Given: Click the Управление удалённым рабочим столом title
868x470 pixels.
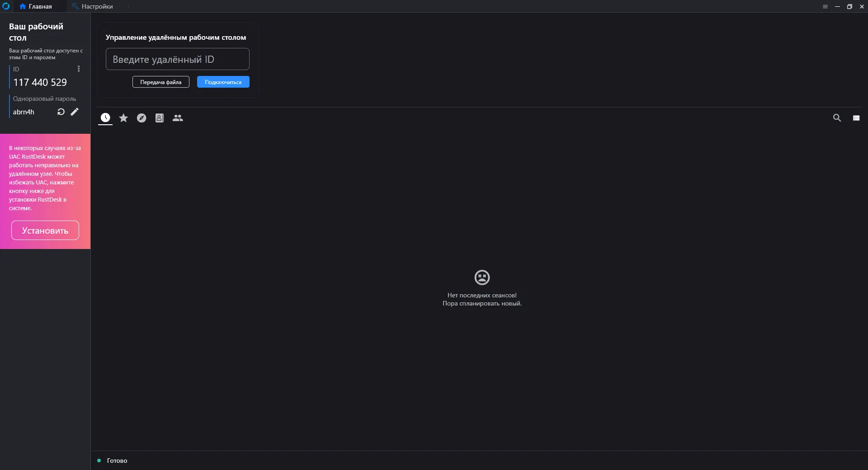Looking at the screenshot, I should pyautogui.click(x=176, y=38).
